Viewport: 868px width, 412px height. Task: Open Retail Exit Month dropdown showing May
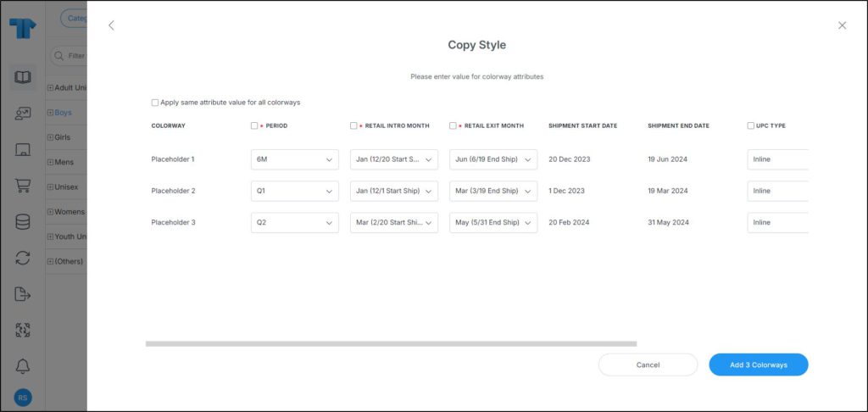(x=493, y=223)
